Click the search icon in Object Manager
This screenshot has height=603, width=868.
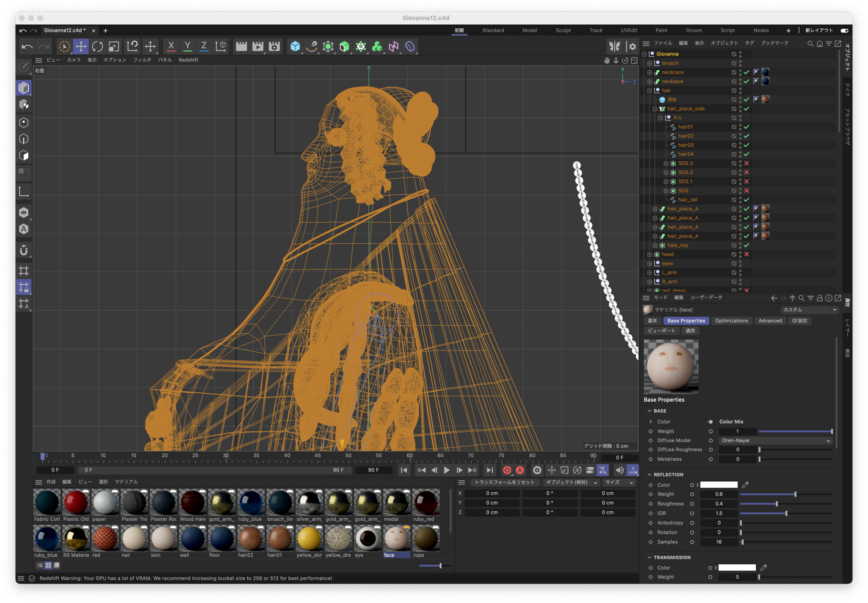pyautogui.click(x=810, y=43)
